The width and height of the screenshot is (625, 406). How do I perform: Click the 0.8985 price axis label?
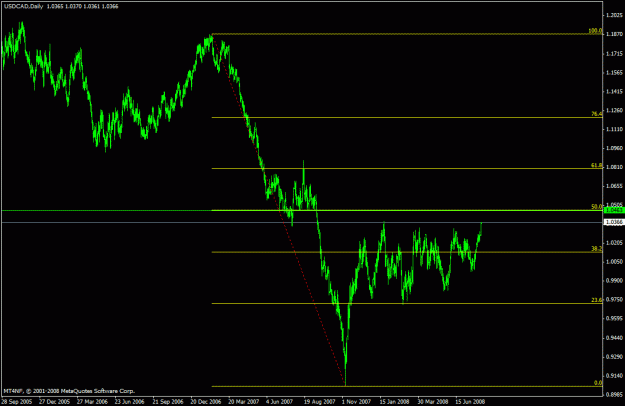pyautogui.click(x=614, y=395)
